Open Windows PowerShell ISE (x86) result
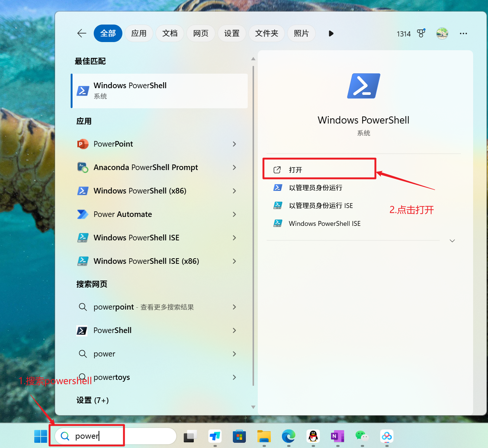488x448 pixels. point(160,261)
